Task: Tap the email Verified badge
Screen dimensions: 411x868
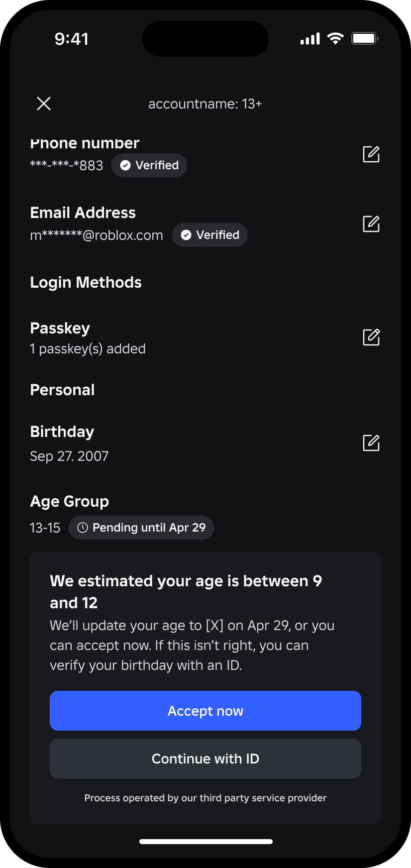Action: pos(210,235)
